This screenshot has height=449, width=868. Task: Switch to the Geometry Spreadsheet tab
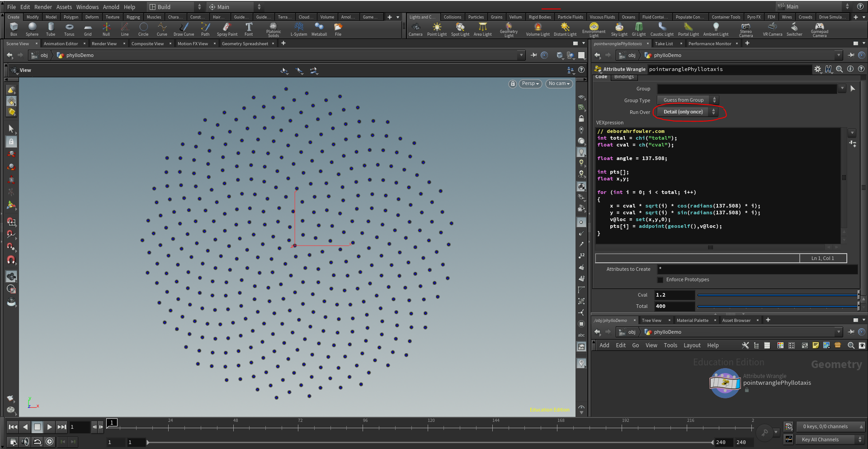[245, 44]
